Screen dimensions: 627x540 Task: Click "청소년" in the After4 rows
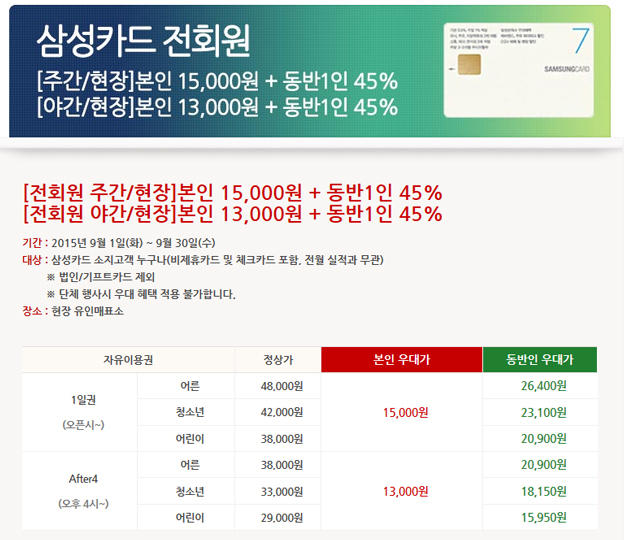(190, 491)
